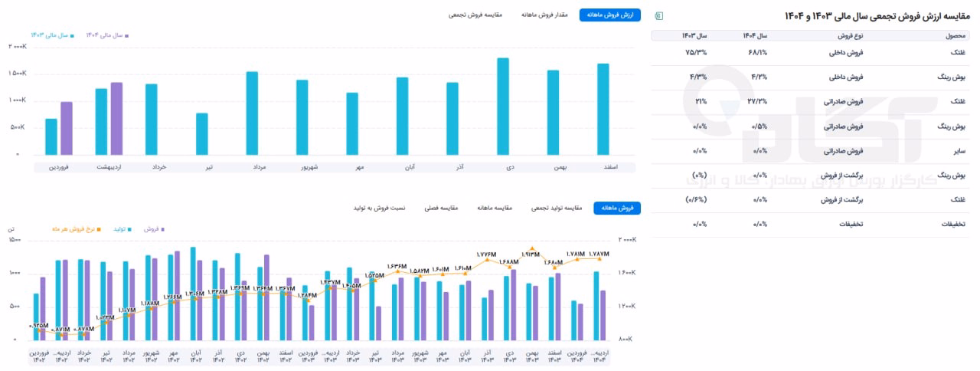Select the فروش ماهانه tab in lower chart
The width and height of the screenshot is (980, 371).
tap(617, 208)
